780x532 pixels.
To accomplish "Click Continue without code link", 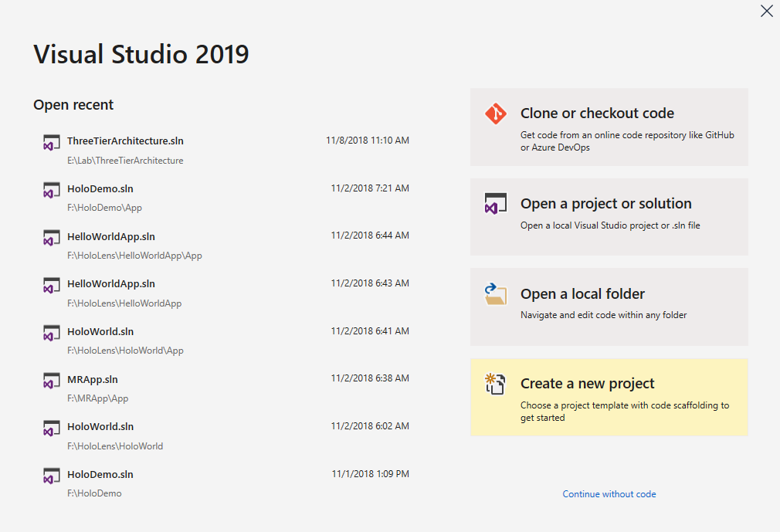I will click(x=609, y=494).
